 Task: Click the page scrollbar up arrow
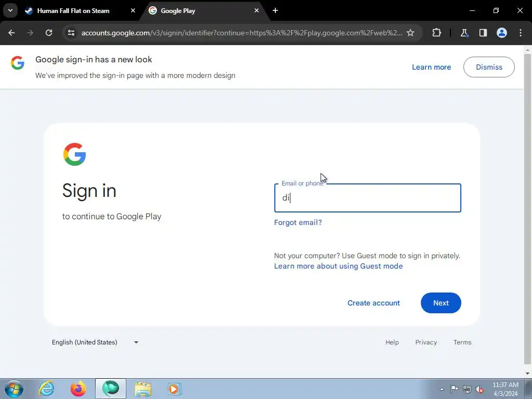tap(527, 49)
